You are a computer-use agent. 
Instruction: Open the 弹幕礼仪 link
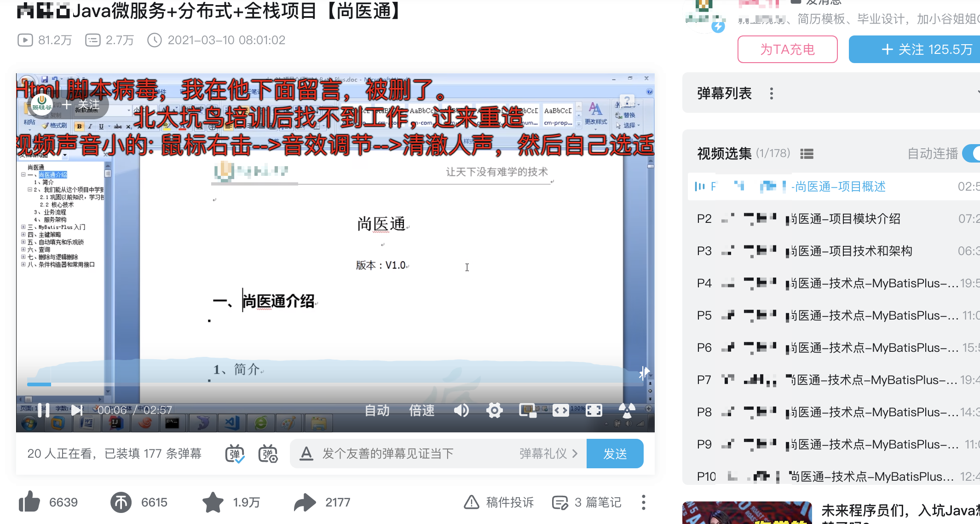click(x=548, y=454)
